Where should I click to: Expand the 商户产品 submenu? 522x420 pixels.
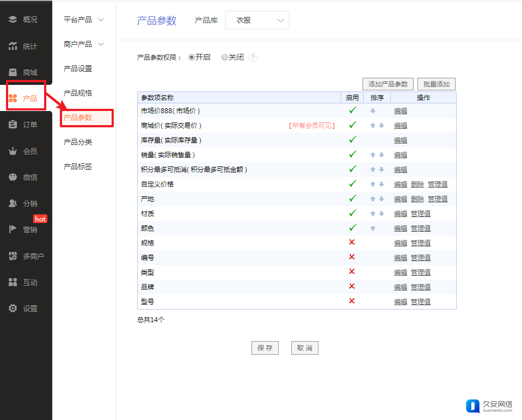click(83, 44)
